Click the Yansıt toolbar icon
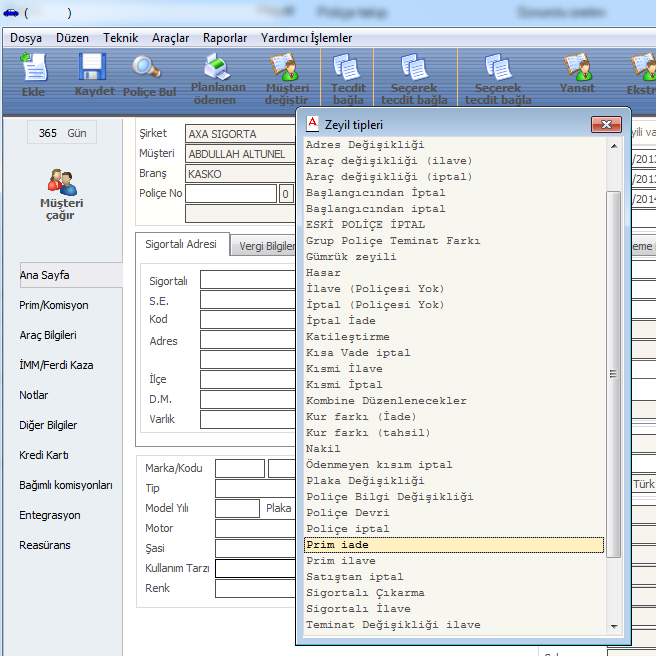The image size is (656, 656). tap(577, 76)
